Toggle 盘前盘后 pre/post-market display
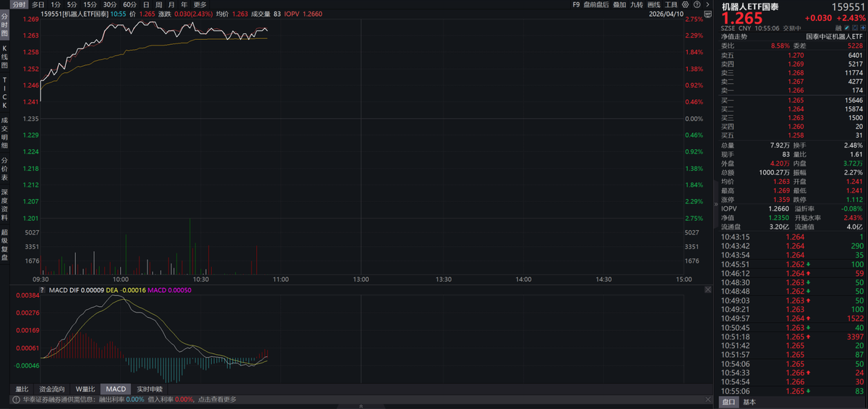Screen dimensions: 868x409 (x=596, y=4)
